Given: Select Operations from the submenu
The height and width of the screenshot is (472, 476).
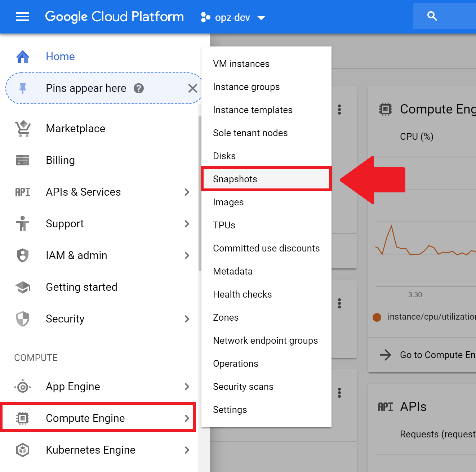Looking at the screenshot, I should [266, 364].
